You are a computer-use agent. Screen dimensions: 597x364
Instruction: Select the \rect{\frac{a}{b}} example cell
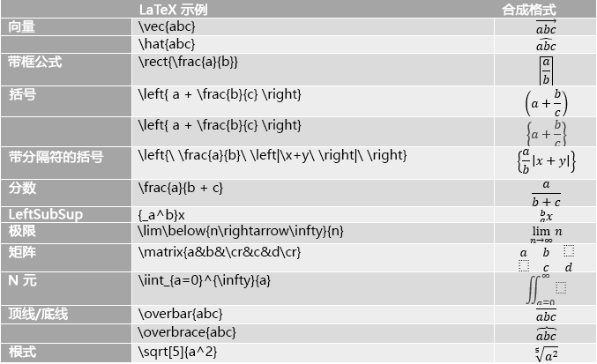[x=189, y=62]
